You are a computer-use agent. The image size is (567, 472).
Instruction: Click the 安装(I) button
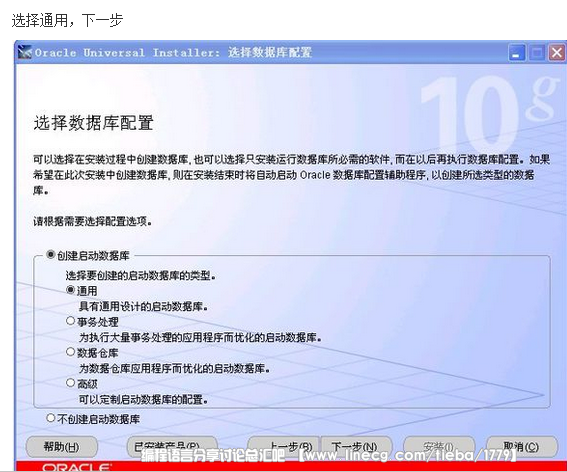439,447
